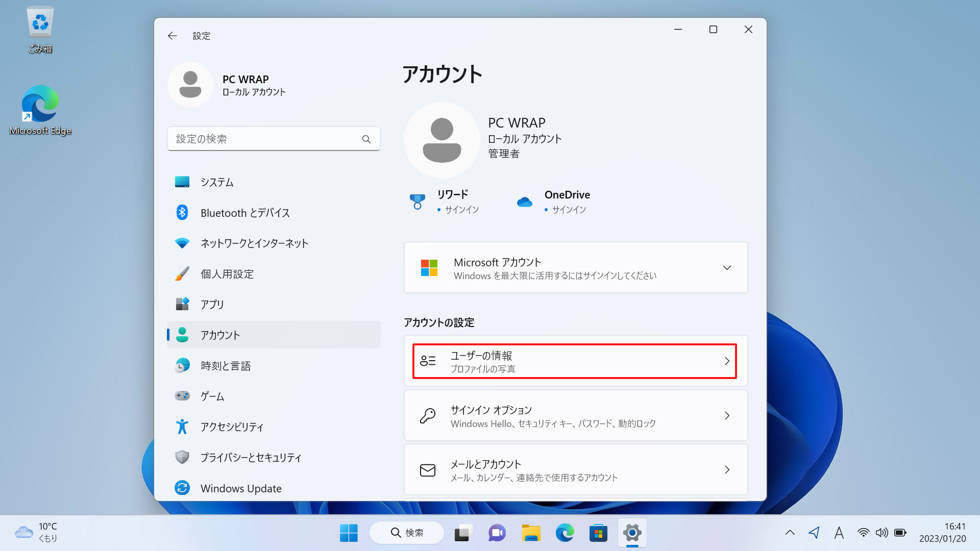
Task: Click the search magnifier in settings search box
Action: (x=366, y=139)
